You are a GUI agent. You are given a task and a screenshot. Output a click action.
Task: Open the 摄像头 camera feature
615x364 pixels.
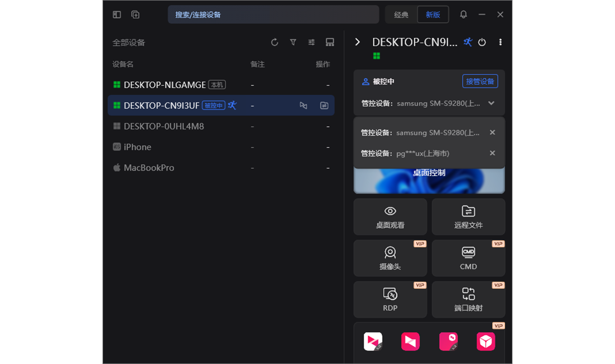(x=390, y=258)
